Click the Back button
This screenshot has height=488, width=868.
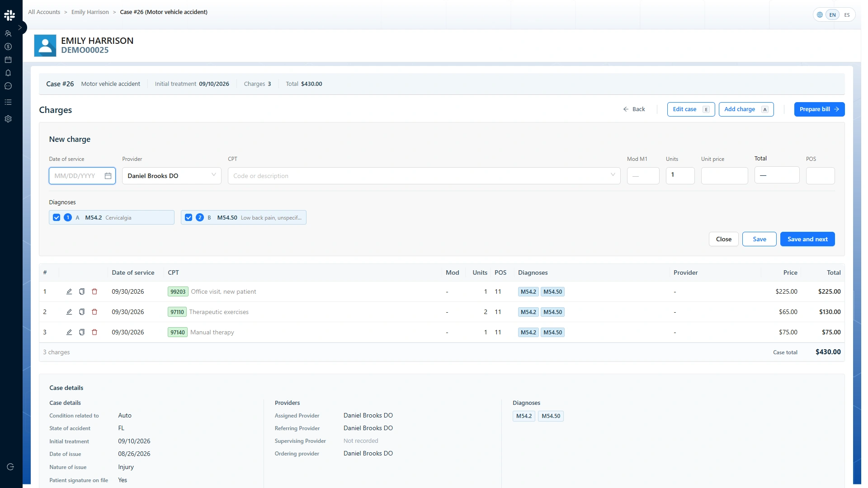pos(634,109)
